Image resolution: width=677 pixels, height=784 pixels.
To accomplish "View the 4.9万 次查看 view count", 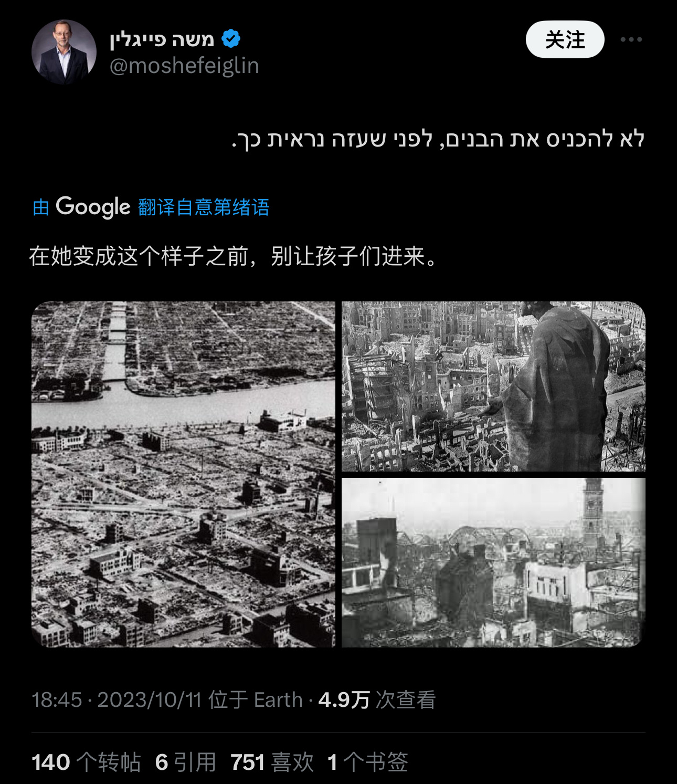I will click(377, 700).
